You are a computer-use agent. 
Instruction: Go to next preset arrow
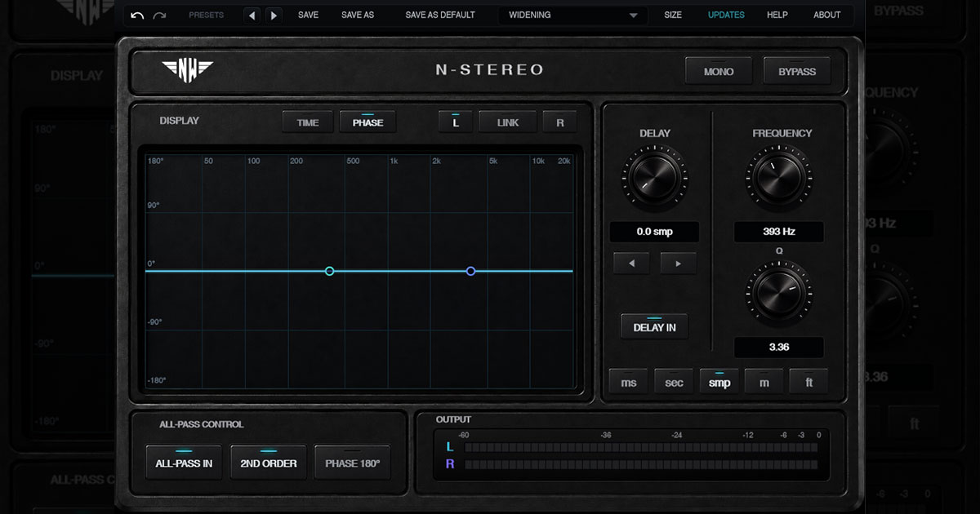tap(274, 15)
